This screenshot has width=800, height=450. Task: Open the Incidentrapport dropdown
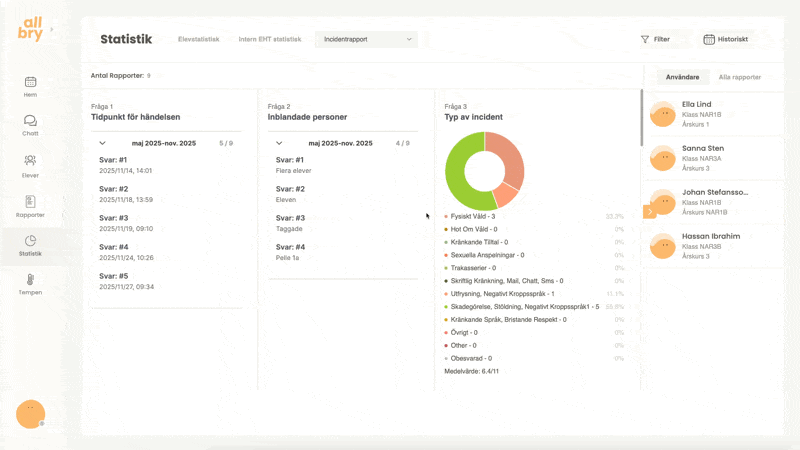click(x=366, y=39)
